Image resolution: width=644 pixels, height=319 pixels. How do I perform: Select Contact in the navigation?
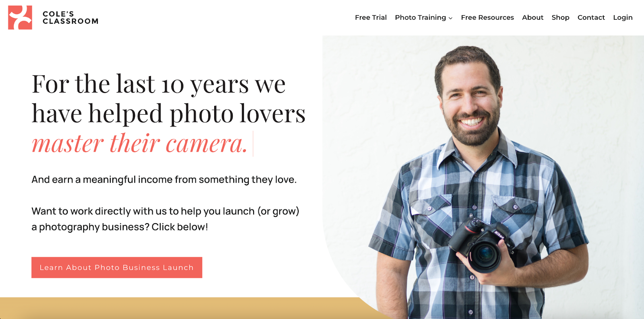(591, 17)
